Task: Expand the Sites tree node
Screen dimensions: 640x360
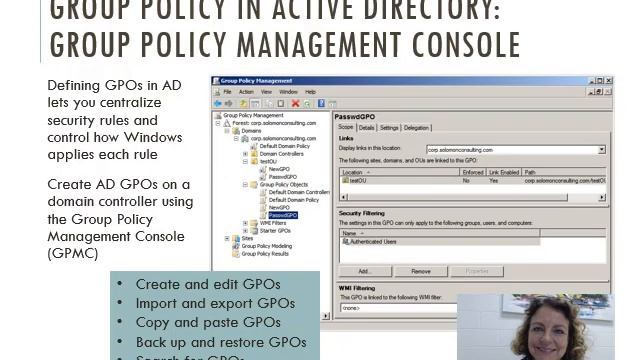Action: (227, 239)
